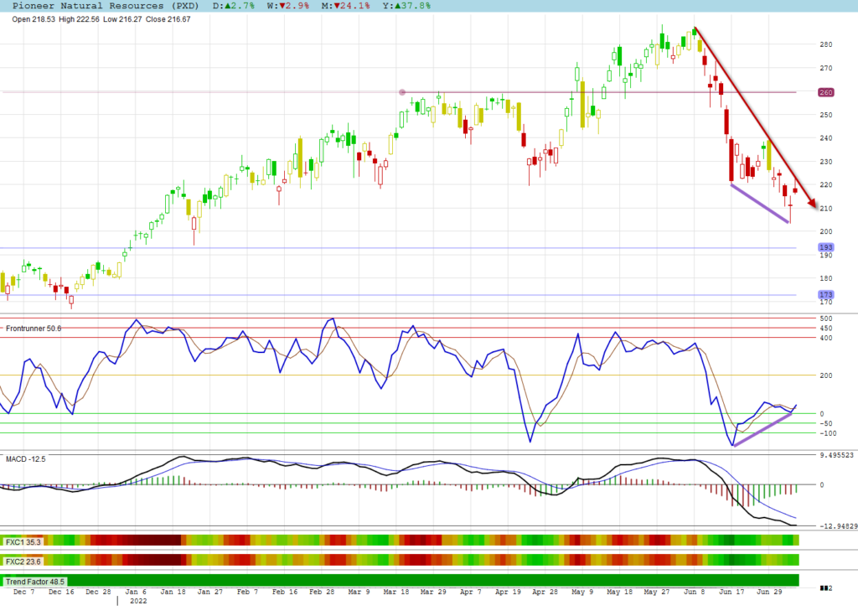Viewport: 858px width, 616px height.
Task: Click the MACD -12.5 indicator label
Action: tap(26, 458)
